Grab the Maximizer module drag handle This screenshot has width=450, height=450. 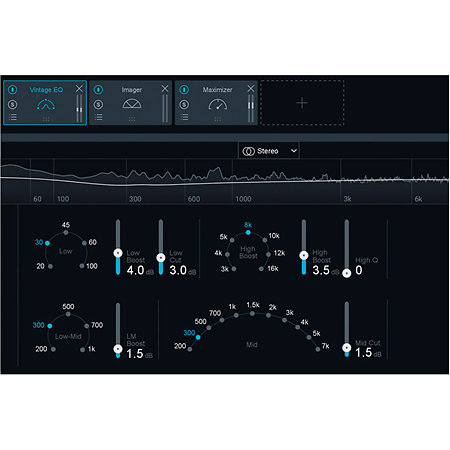coord(218,119)
